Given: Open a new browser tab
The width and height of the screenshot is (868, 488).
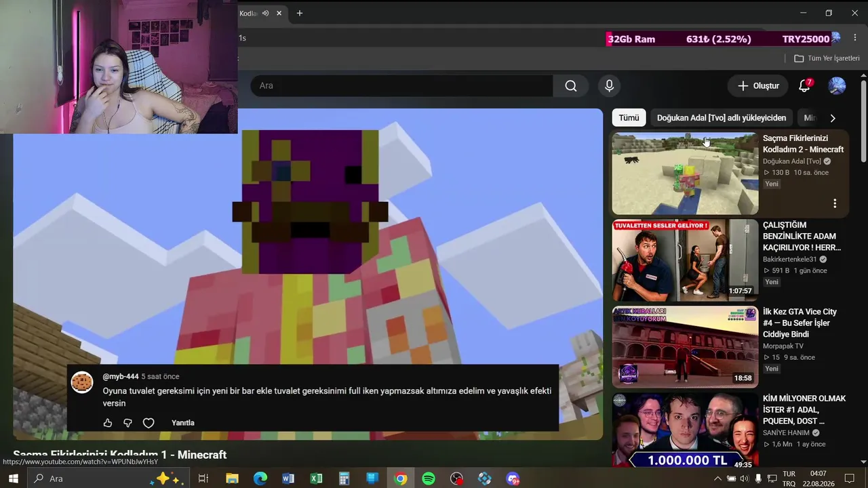Looking at the screenshot, I should pyautogui.click(x=300, y=13).
